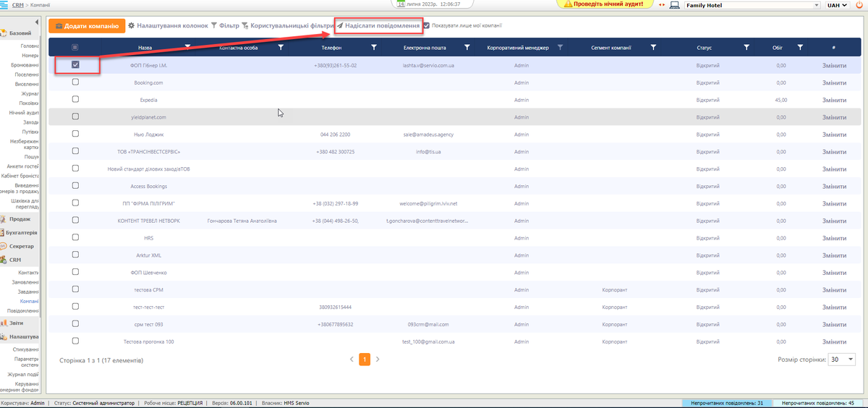The image size is (868, 408).
Task: Click Надіслати повідомлення in the toolbar
Action: click(x=378, y=25)
